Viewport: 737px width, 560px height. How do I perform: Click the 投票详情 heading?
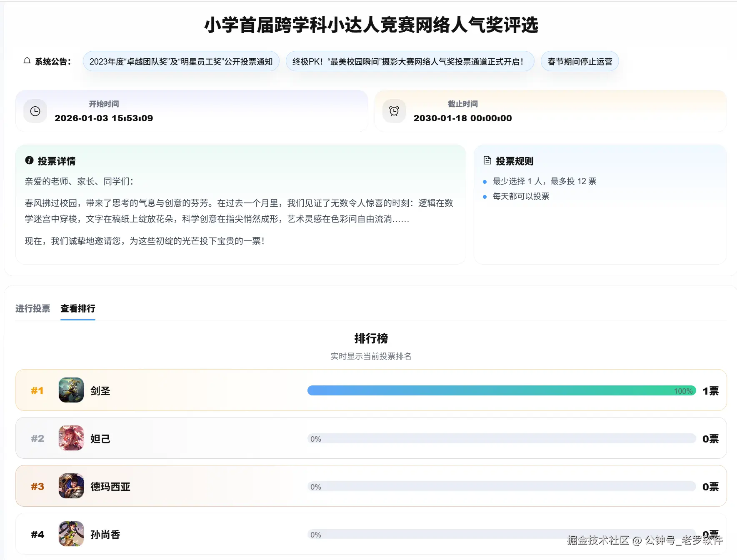(x=57, y=161)
